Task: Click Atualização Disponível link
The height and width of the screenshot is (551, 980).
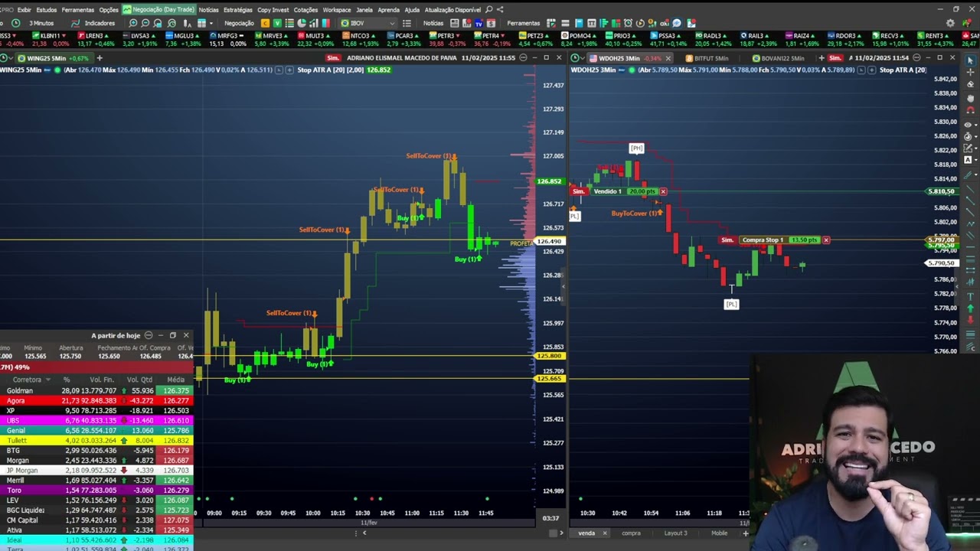Action: tap(452, 10)
